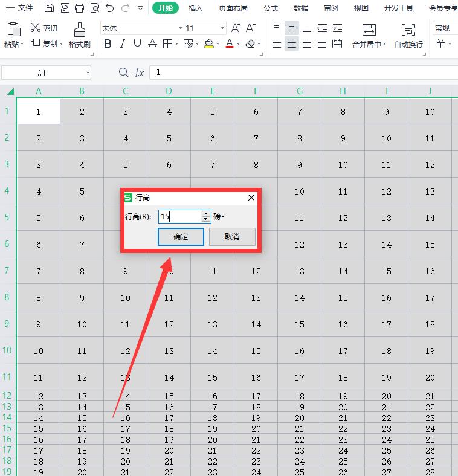Image resolution: width=458 pixels, height=476 pixels.
Task: Click the justify alignment icon
Action: 322,44
